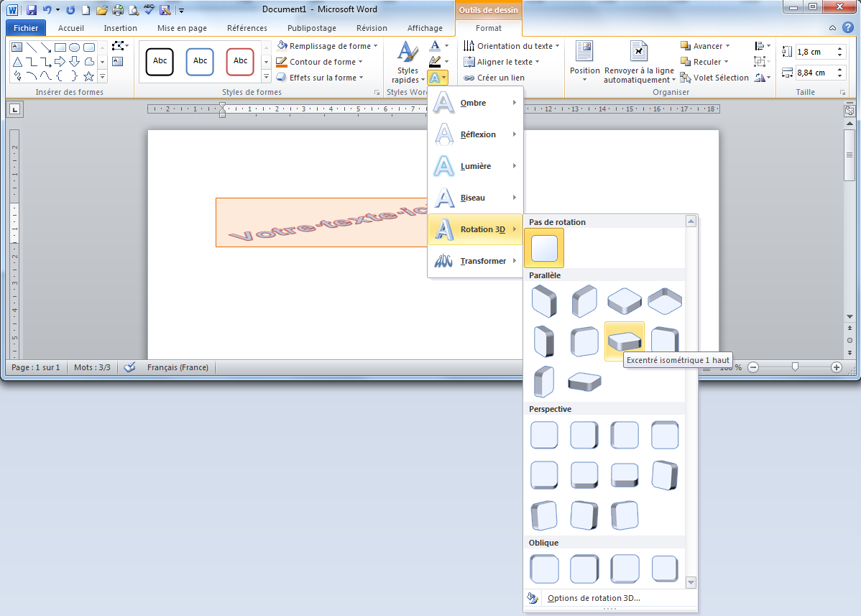The width and height of the screenshot is (861, 616).
Task: Minimize the ribbon with the caret icon
Action: [832, 28]
